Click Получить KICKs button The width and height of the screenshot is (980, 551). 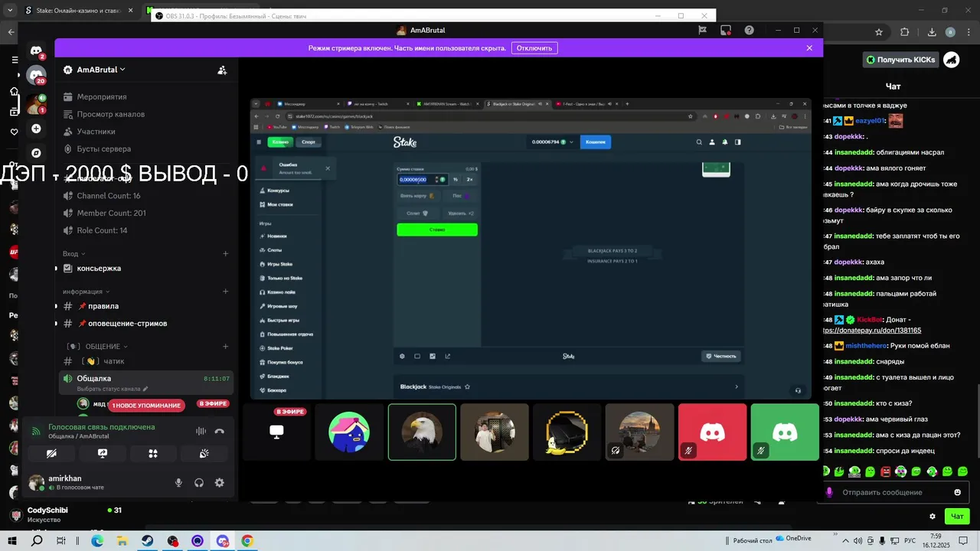click(x=900, y=59)
